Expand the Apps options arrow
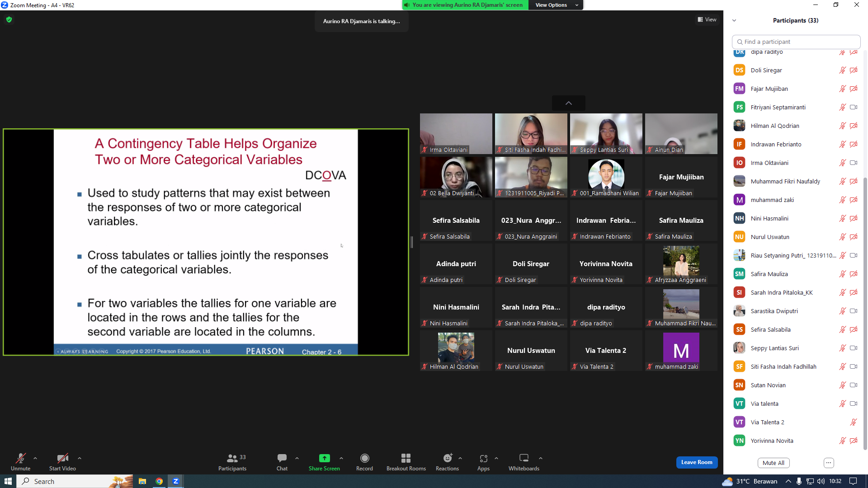This screenshot has width=868, height=488. tap(496, 458)
